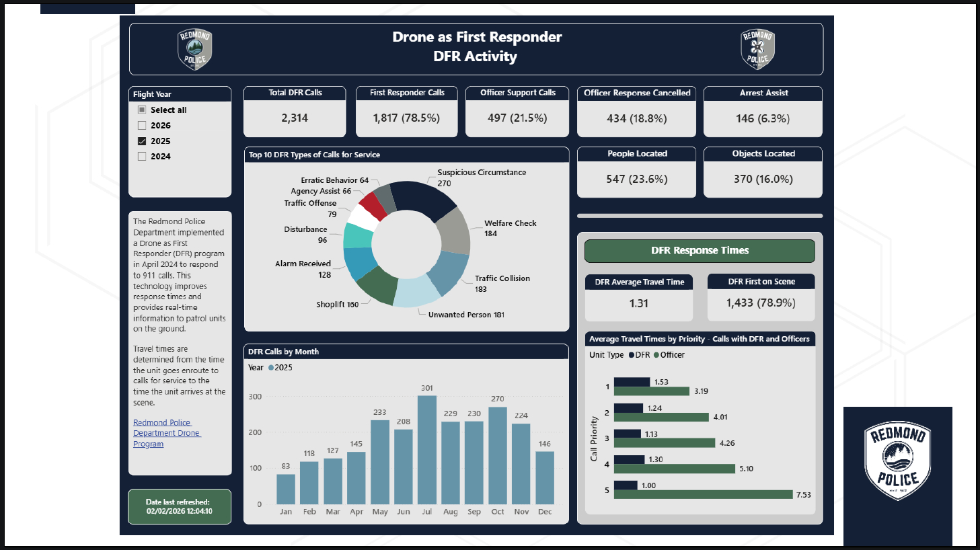980x550 pixels.
Task: Enable the 2024 flight year filter
Action: click(x=142, y=157)
